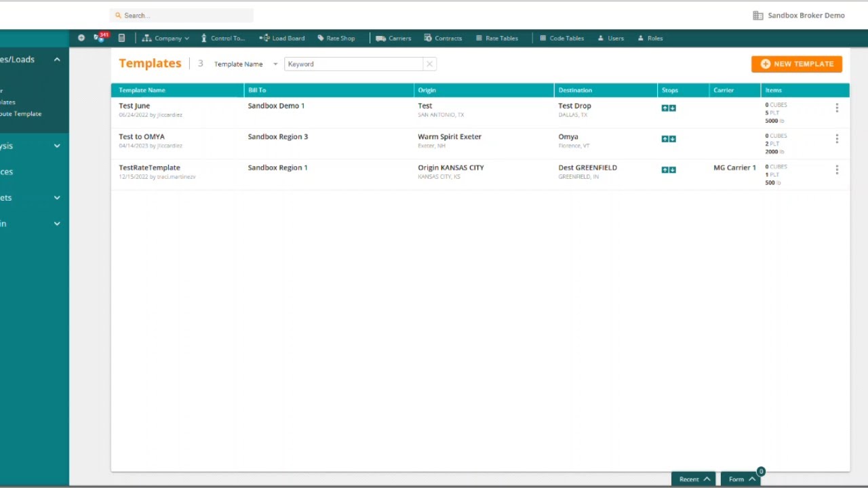Viewport: 868px width, 488px height.
Task: Click the building icon beside Sandbox Broker Demo
Action: (758, 16)
